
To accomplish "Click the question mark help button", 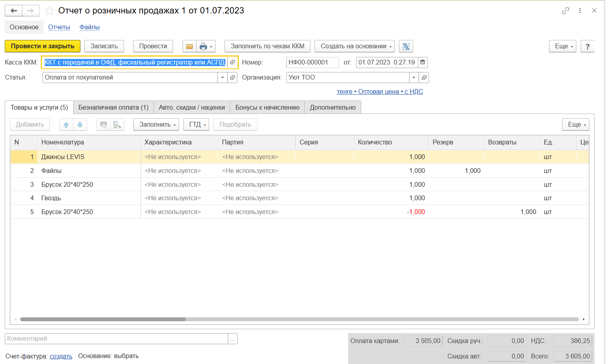I will (x=587, y=46).
